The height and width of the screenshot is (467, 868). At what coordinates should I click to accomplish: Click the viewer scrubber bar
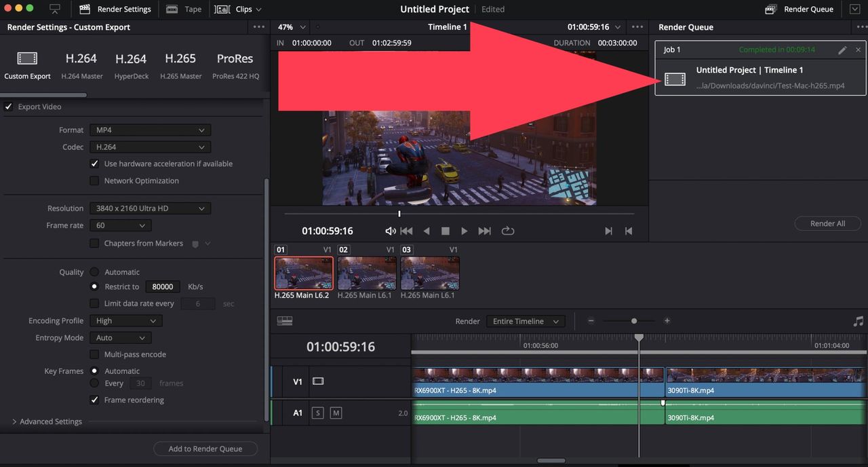459,214
